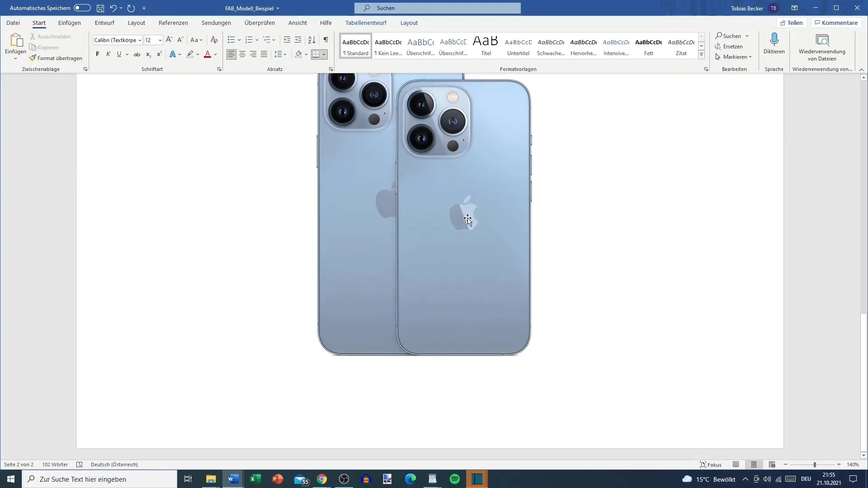This screenshot has width=868, height=488.
Task: Click the Save icon in title bar
Action: [x=100, y=8]
